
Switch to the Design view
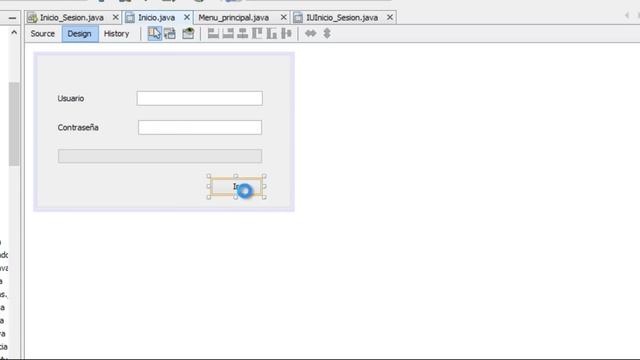[x=79, y=34]
